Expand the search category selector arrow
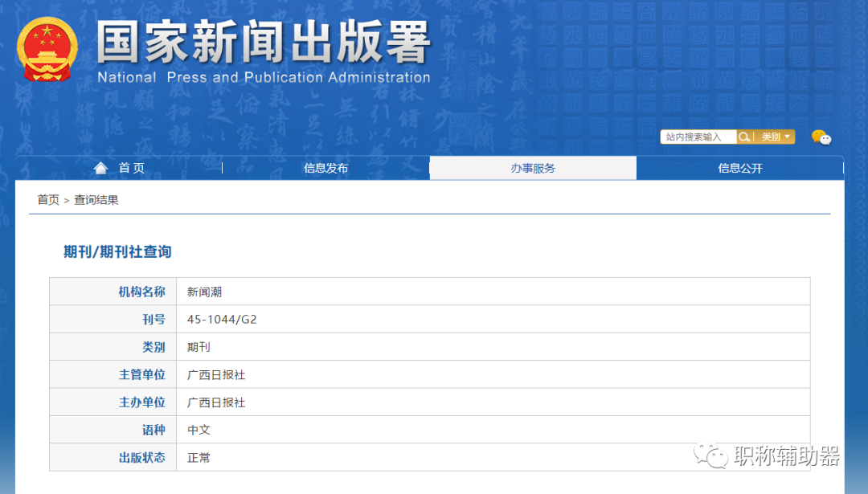The image size is (868, 494). click(786, 137)
